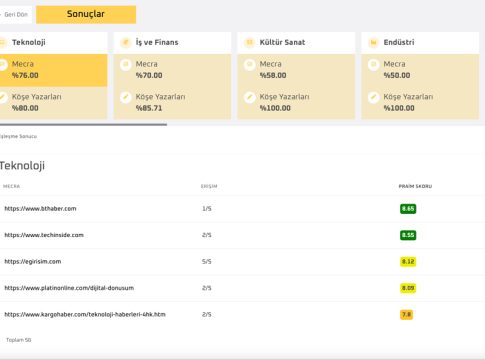Open the egirisim.com link
The width and height of the screenshot is (485, 360).
tap(33, 261)
